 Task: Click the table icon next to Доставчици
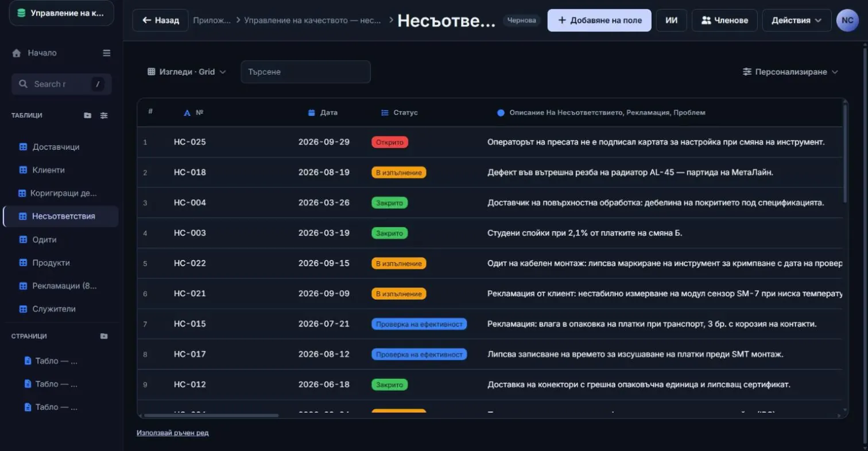23,147
